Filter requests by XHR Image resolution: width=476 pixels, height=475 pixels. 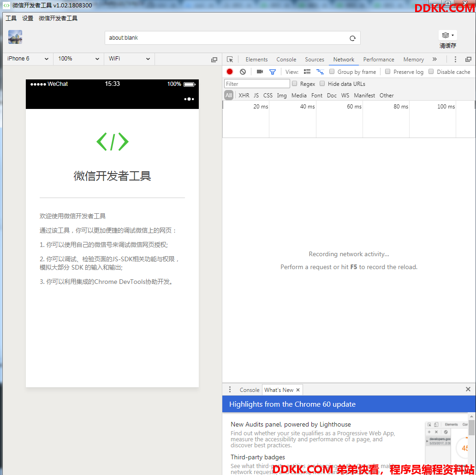tap(244, 96)
